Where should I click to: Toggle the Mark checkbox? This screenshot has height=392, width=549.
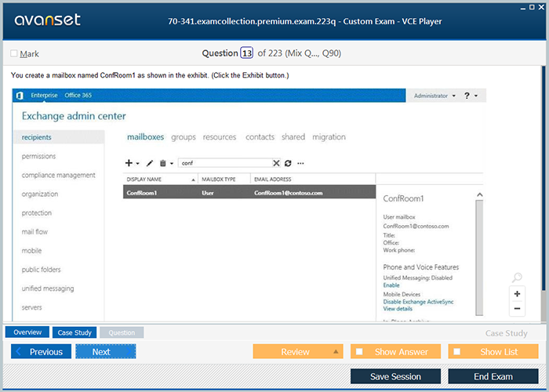[14, 54]
